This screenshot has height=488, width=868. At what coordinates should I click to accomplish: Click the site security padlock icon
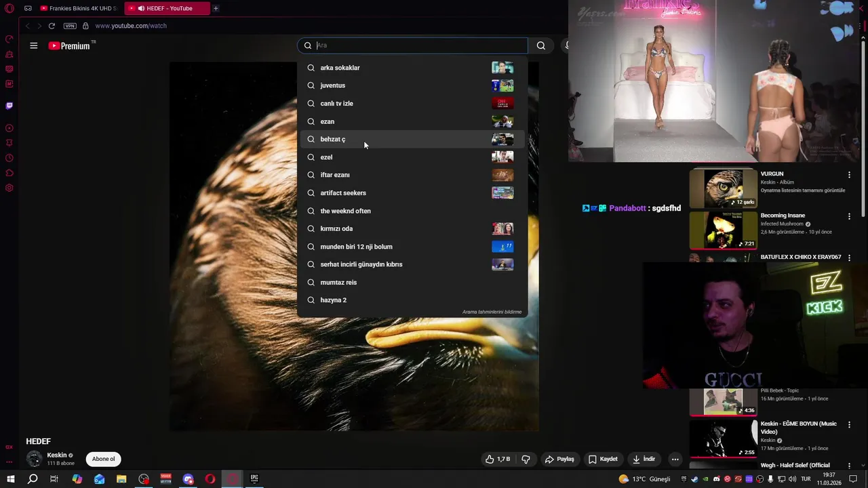(x=85, y=26)
